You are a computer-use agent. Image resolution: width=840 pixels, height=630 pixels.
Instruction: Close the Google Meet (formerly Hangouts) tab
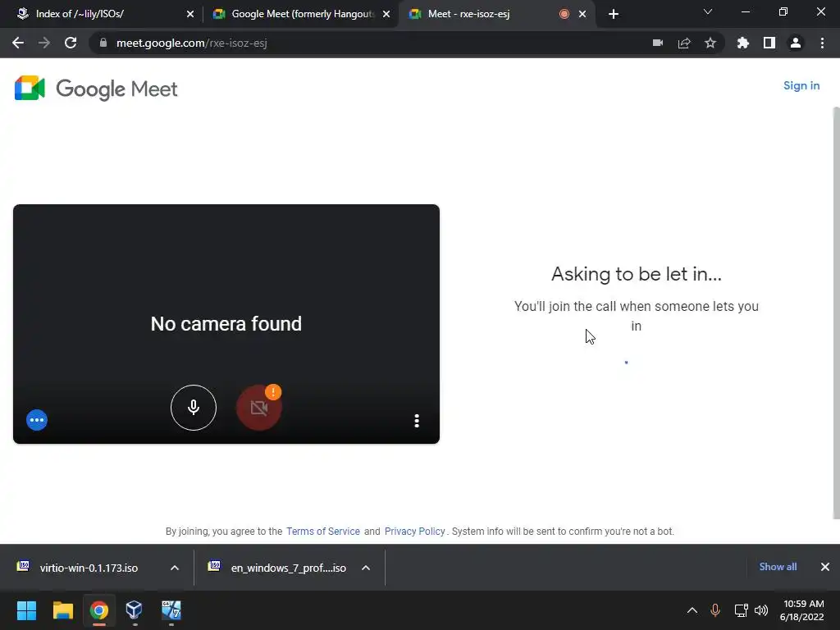click(x=386, y=14)
